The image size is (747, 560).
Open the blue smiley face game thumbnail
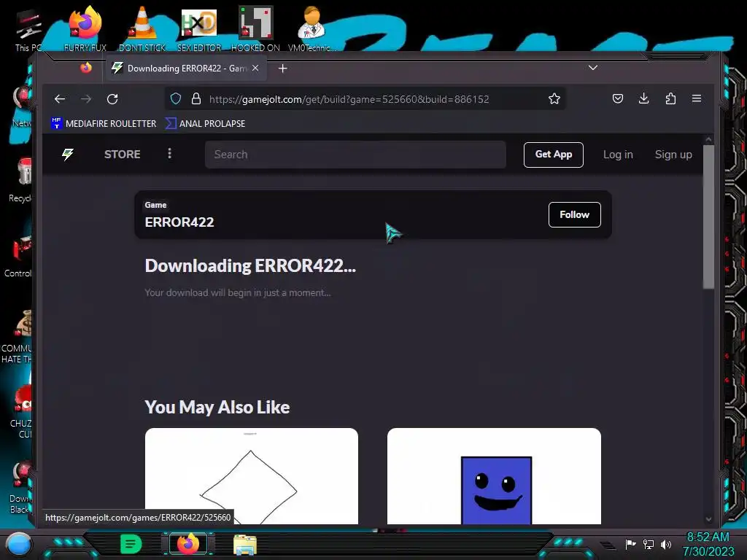tap(494, 476)
